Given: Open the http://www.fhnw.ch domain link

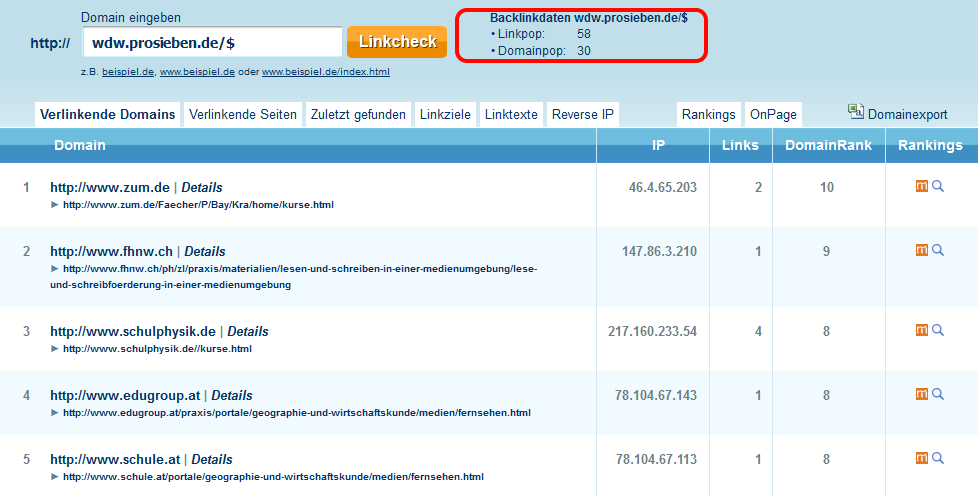Looking at the screenshot, I should point(112,251).
